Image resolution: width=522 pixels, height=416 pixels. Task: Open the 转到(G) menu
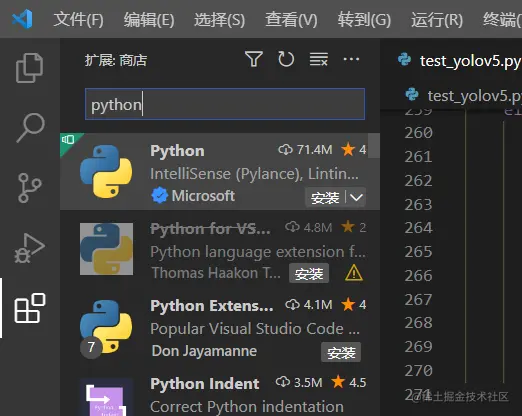[364, 19]
